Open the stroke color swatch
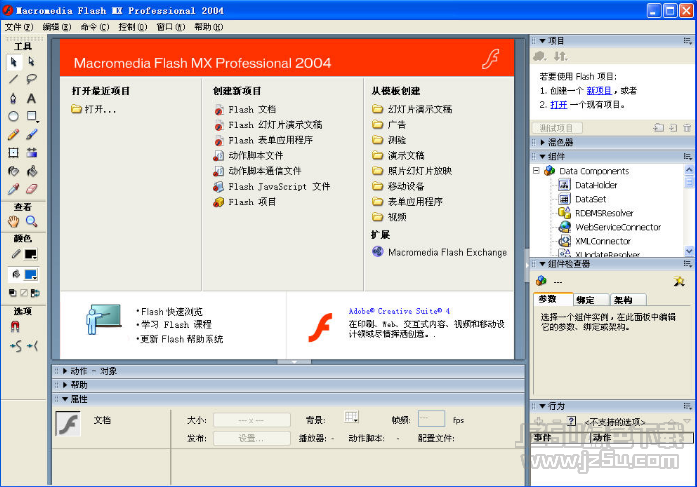This screenshot has height=487, width=697. point(31,254)
